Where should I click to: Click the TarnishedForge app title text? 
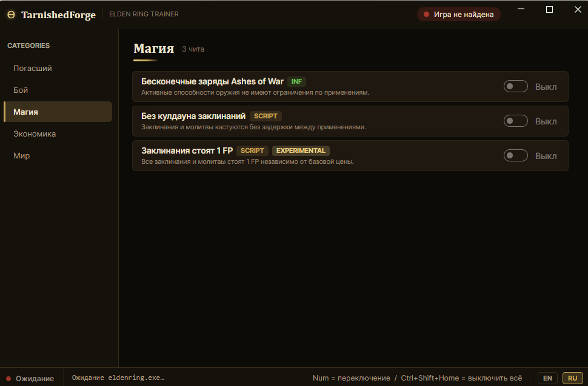59,15
